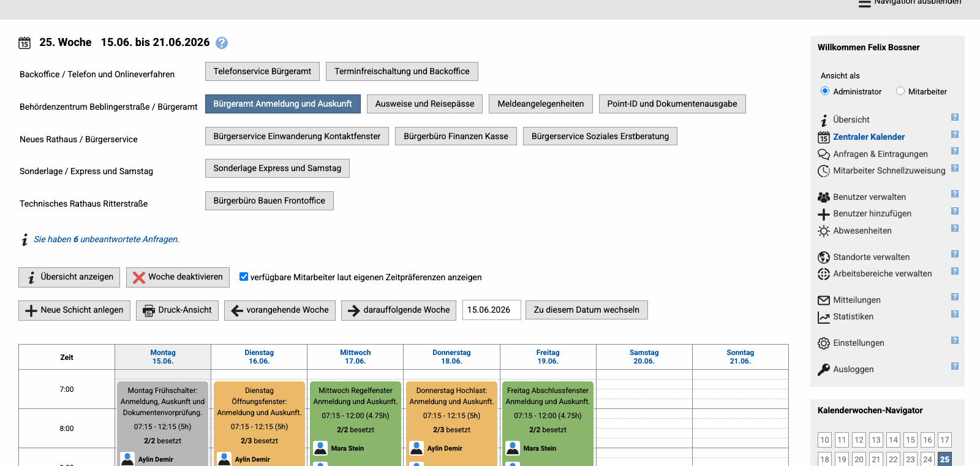Click help icon next to Anfragen & Eintragungen

point(955,151)
